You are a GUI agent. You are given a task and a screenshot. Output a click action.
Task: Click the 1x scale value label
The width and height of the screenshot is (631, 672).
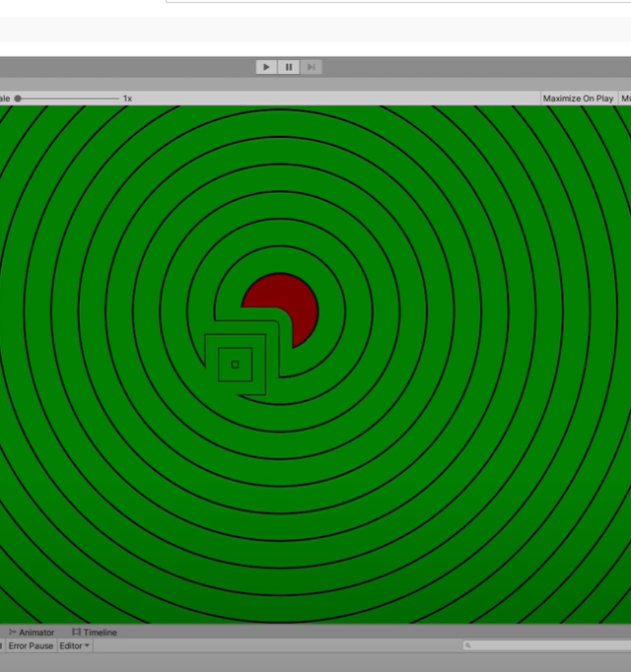(x=127, y=99)
